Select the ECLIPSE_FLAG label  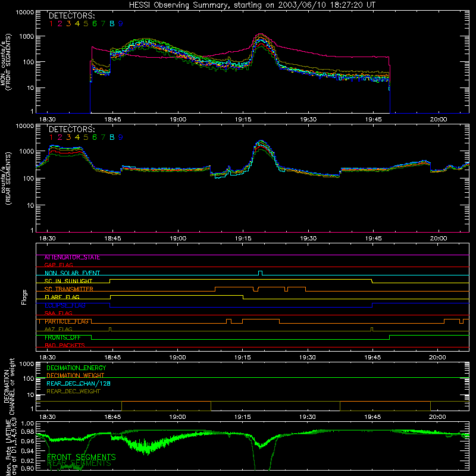65,305
